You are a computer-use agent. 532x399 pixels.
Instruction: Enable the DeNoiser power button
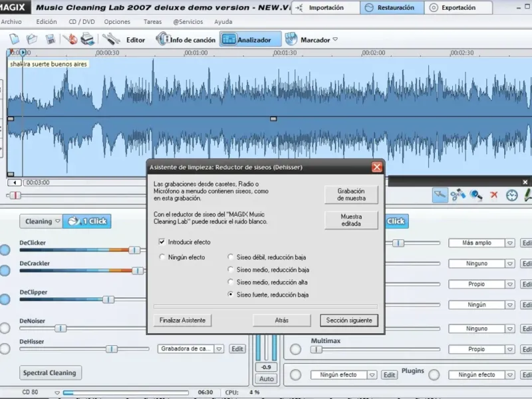coord(5,328)
